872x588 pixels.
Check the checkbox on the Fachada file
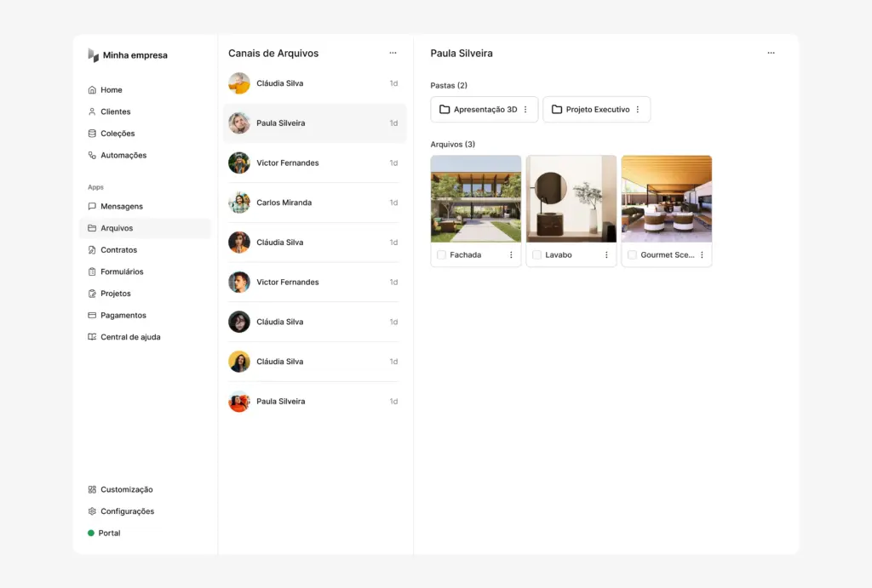pos(441,254)
